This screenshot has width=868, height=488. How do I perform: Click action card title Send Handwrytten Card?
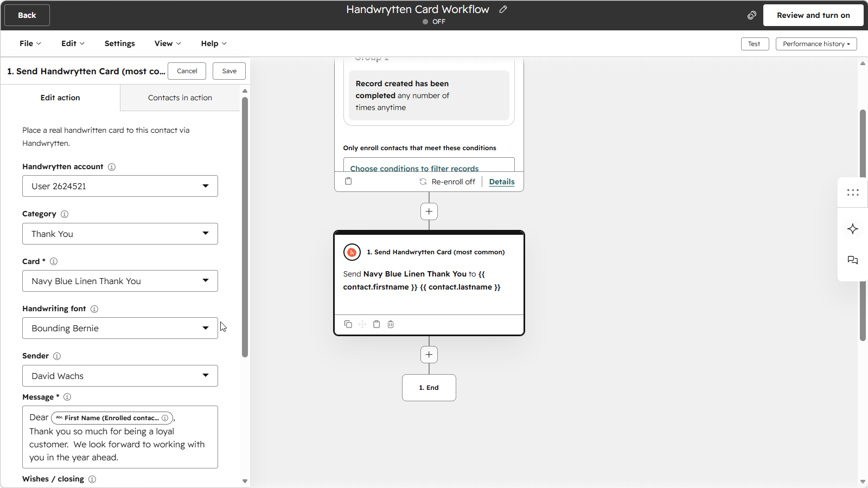coord(436,252)
